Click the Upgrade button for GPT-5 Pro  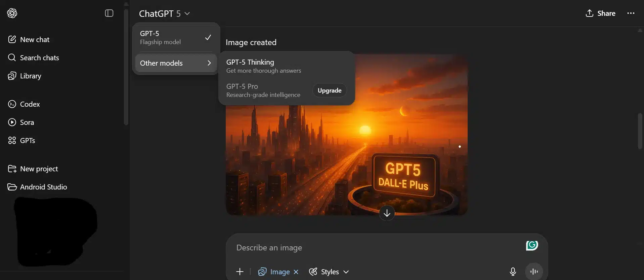coord(330,90)
